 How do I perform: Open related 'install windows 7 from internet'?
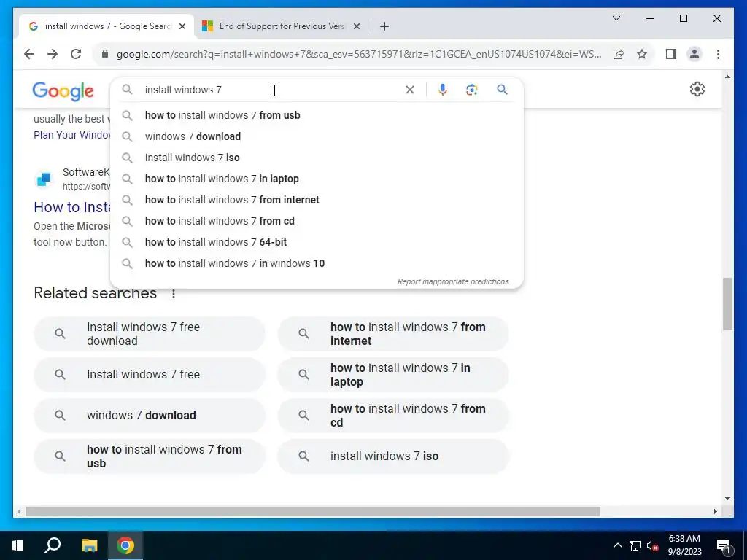click(393, 334)
